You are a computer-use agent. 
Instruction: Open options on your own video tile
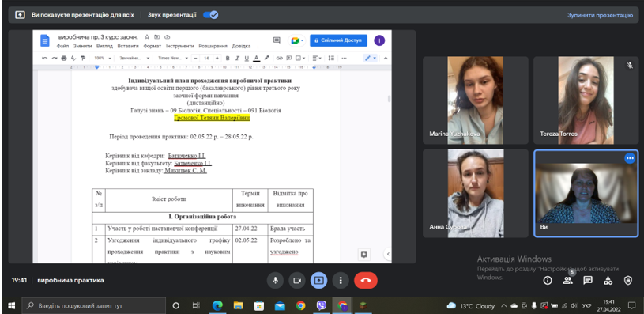[630, 158]
